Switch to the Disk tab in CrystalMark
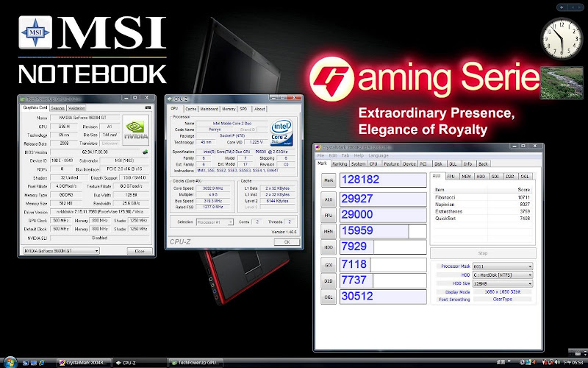Image resolution: width=588 pixels, height=368 pixels. (x=438, y=163)
